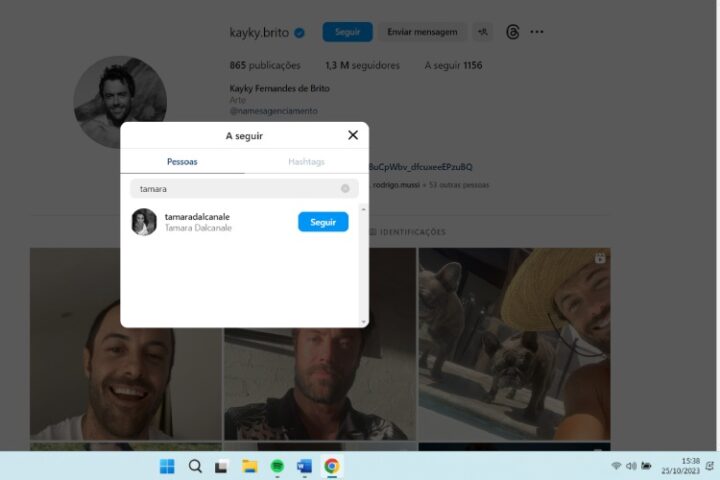Screen dimensions: 720x480
Task: Close the 'A seguir' dialog
Action: click(352, 135)
